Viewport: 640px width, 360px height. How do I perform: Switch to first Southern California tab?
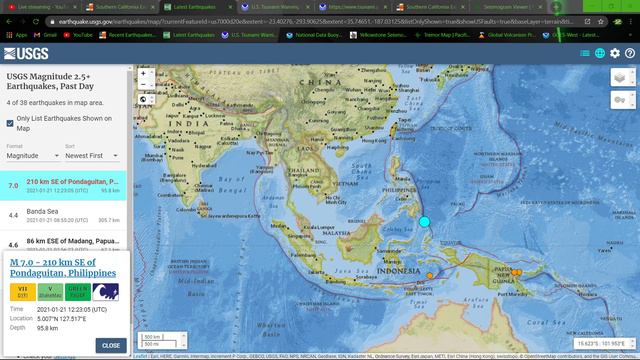120,7
